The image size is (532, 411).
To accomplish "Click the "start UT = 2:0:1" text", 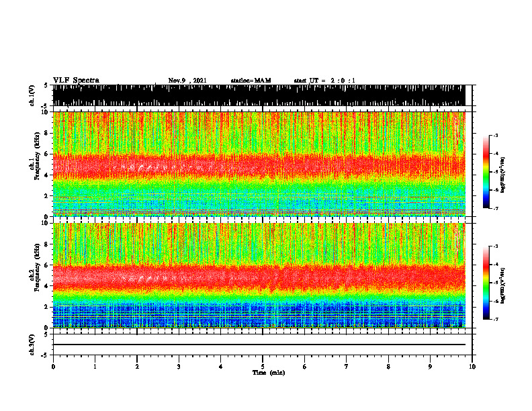I will click(x=324, y=81).
